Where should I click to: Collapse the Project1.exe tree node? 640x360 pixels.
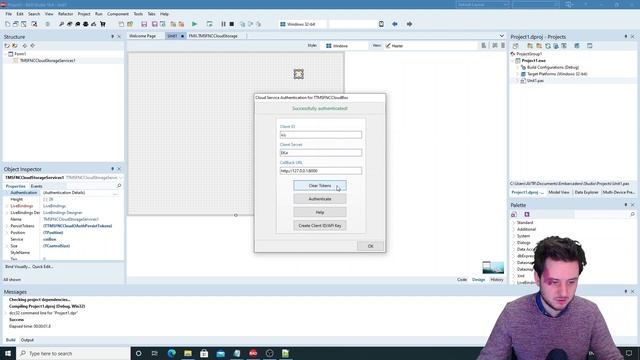click(x=513, y=60)
